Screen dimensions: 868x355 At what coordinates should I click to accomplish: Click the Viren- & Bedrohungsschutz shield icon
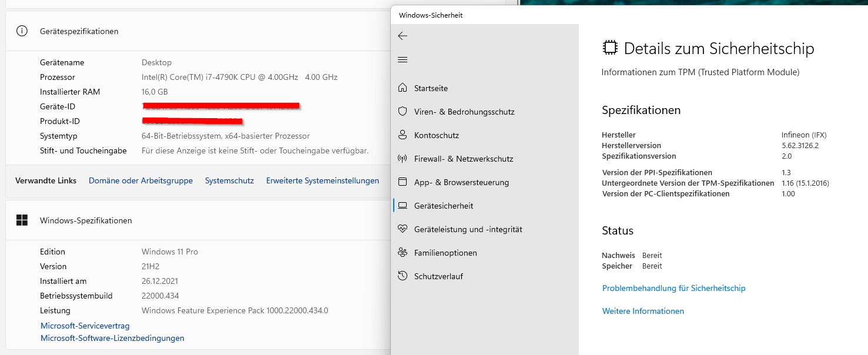point(403,112)
